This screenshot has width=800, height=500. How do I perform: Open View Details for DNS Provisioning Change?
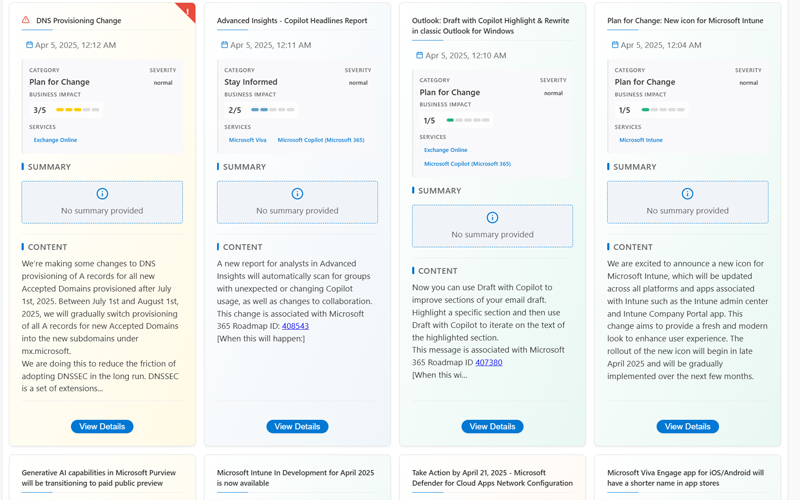pyautogui.click(x=102, y=426)
